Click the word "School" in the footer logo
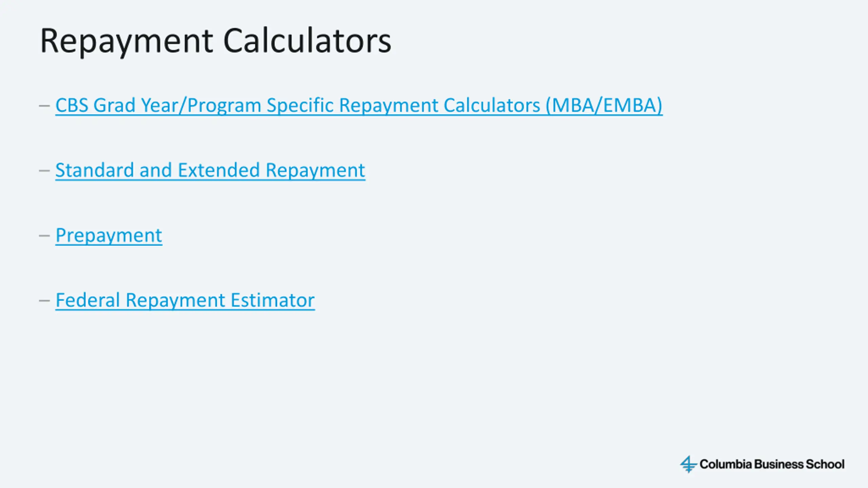This screenshot has height=488, width=868. (825, 464)
